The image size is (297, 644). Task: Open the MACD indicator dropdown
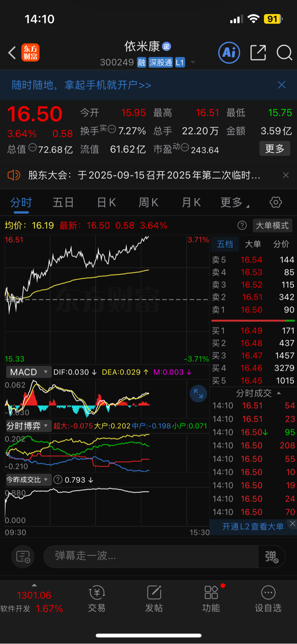pos(28,372)
